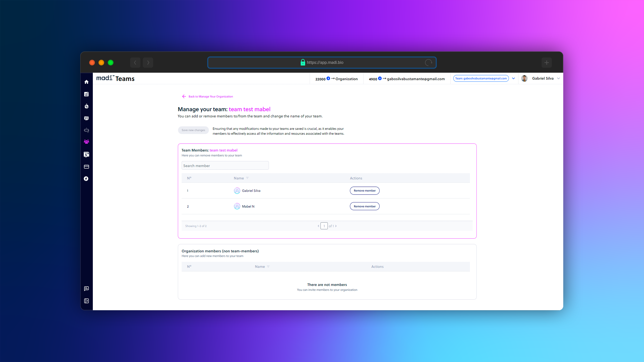Click Back to Manage Your Organisation link
The image size is (644, 362).
[207, 96]
